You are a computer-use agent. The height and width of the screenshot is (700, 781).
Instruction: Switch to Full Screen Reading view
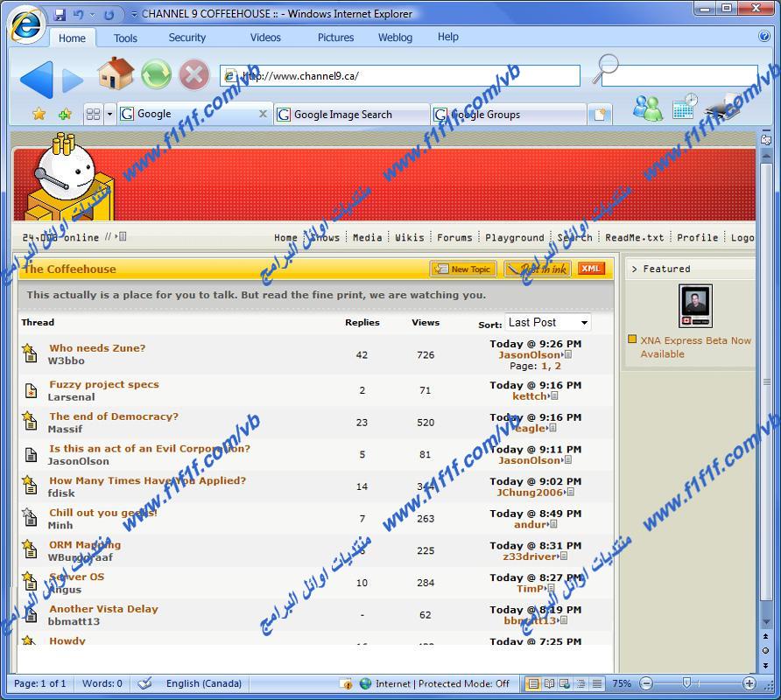(549, 683)
